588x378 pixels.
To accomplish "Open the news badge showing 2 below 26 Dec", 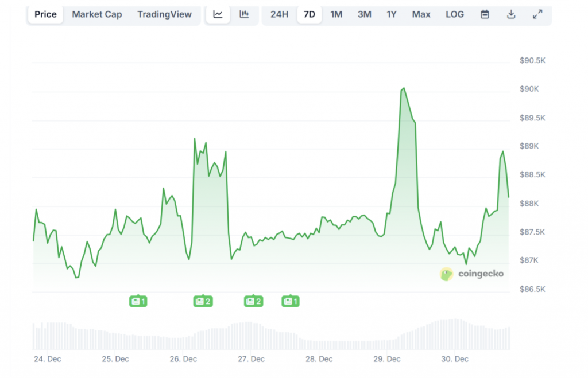I will 203,301.
